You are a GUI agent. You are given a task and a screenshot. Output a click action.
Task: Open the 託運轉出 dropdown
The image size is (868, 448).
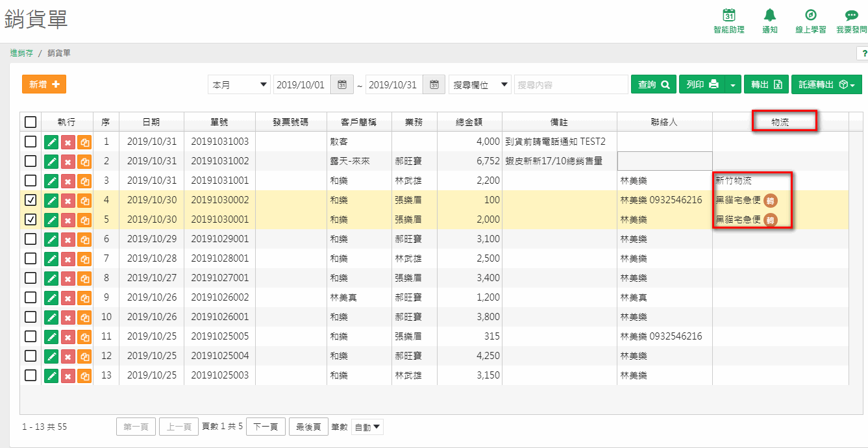pyautogui.click(x=826, y=84)
